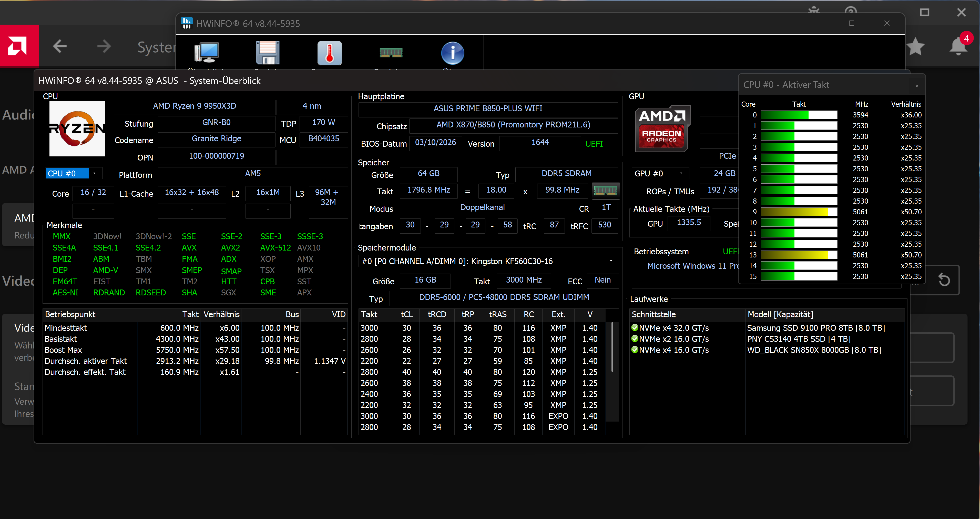
Task: Click the green memory module toolbar icon
Action: pyautogui.click(x=391, y=52)
